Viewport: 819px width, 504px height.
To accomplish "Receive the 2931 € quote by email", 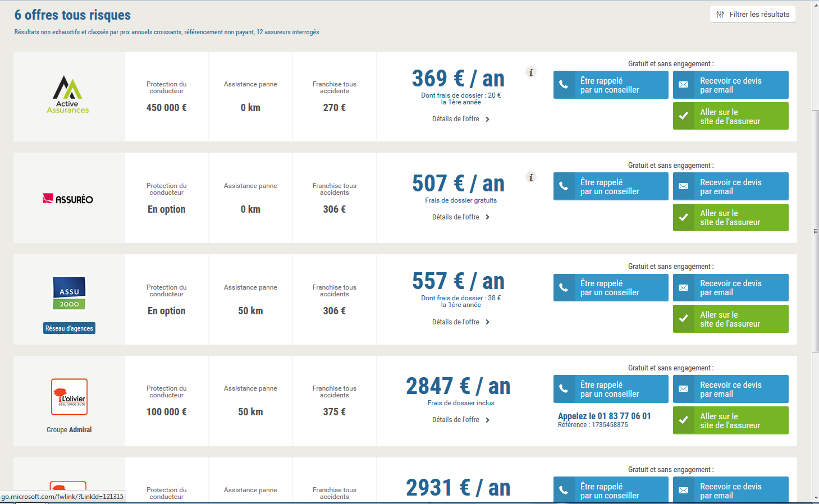I will [731, 489].
